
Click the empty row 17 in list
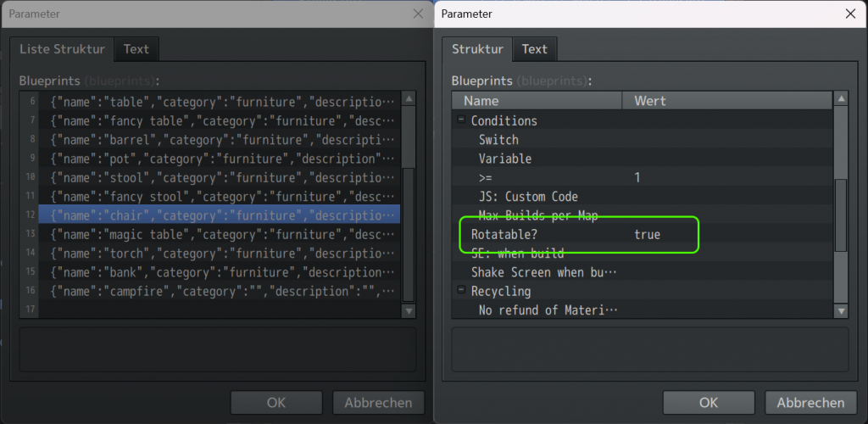tap(220, 310)
